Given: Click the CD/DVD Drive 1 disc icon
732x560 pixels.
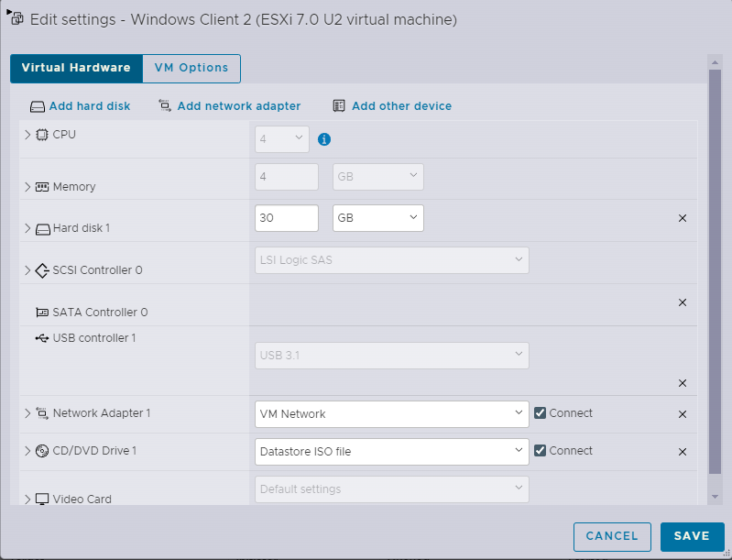Looking at the screenshot, I should tap(42, 451).
